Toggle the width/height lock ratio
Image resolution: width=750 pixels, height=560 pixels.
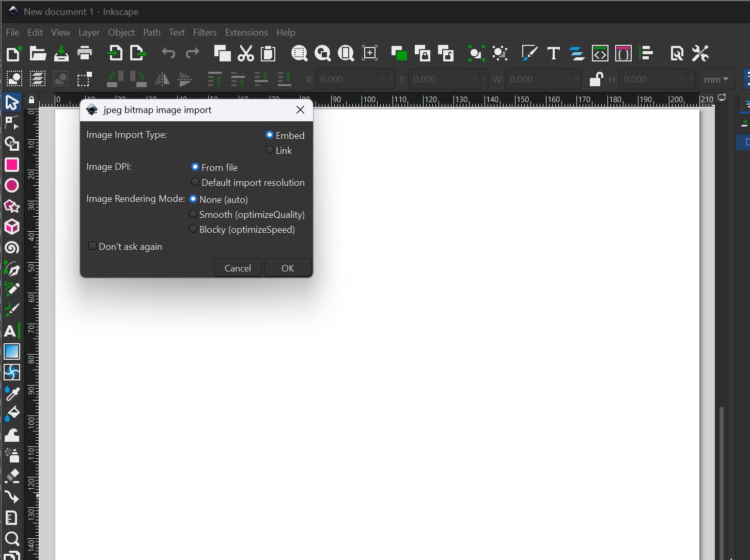pyautogui.click(x=596, y=79)
